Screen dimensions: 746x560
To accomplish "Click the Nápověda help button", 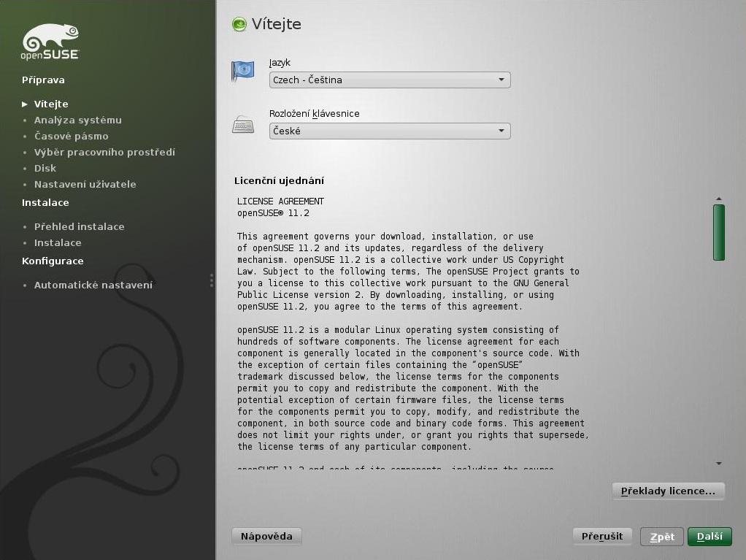I will (x=266, y=536).
